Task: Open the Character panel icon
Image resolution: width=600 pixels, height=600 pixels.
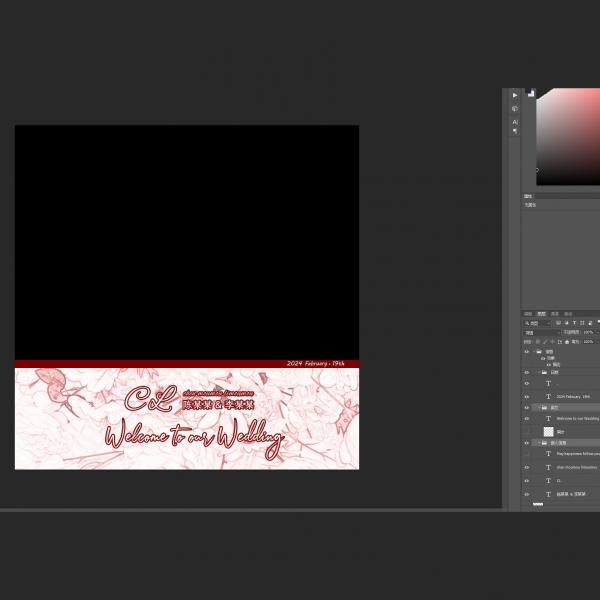Action: pos(515,121)
